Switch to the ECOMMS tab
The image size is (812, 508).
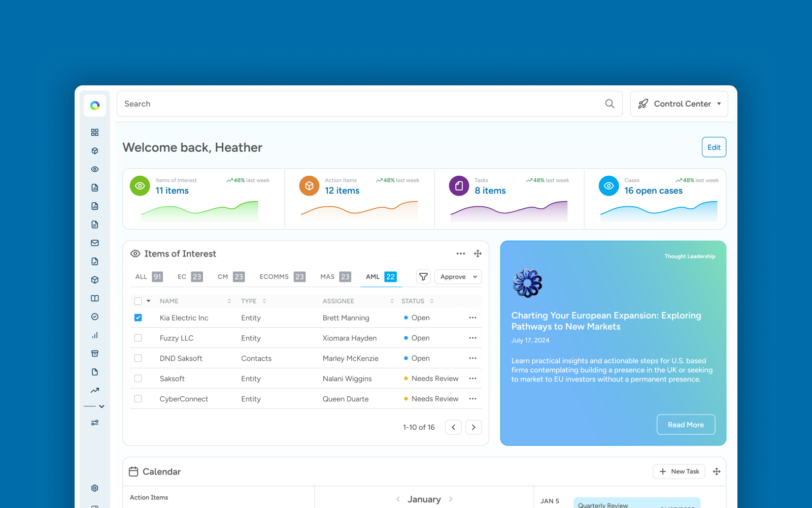click(282, 277)
